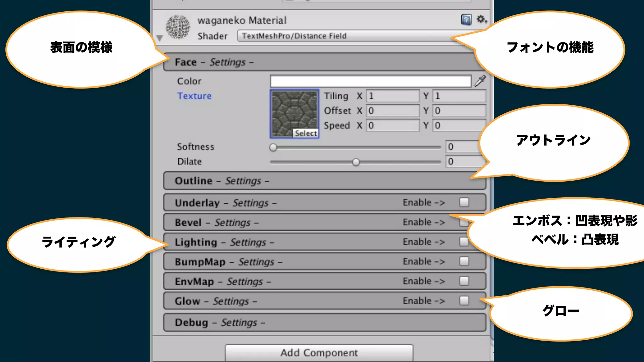Open the material gear settings menu

point(481,19)
